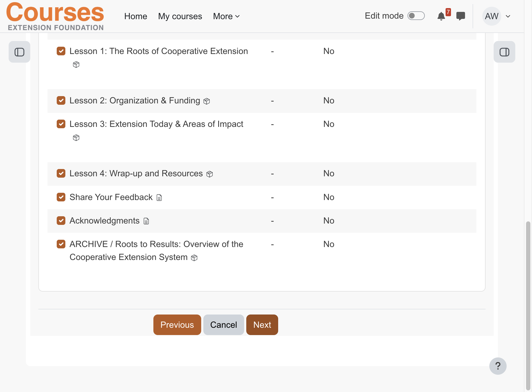This screenshot has width=532, height=392.
Task: Uncheck the Acknowledgments checkbox
Action: click(61, 221)
